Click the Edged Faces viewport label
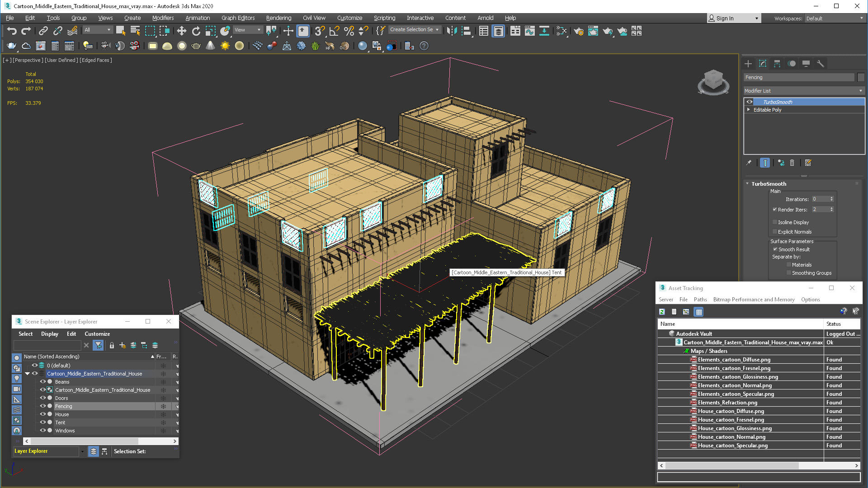Image resolution: width=868 pixels, height=488 pixels. click(x=95, y=60)
